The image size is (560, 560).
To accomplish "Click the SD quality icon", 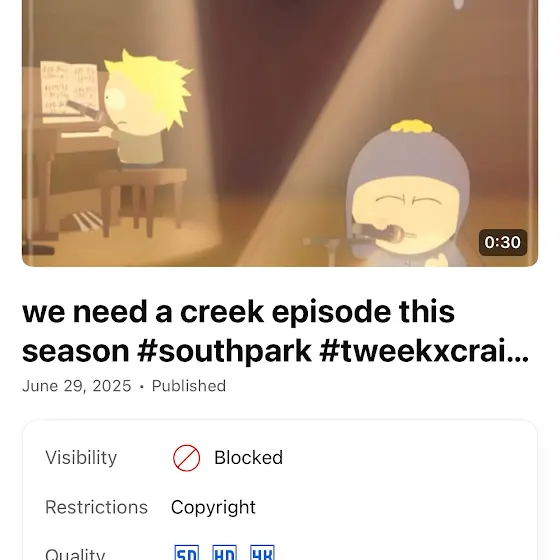I will click(x=186, y=553).
